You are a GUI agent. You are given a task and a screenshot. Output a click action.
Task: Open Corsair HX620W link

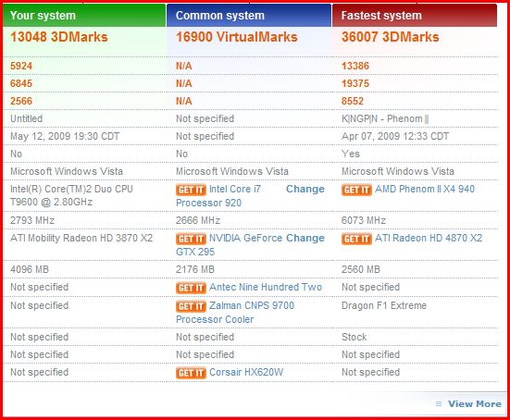246,372
